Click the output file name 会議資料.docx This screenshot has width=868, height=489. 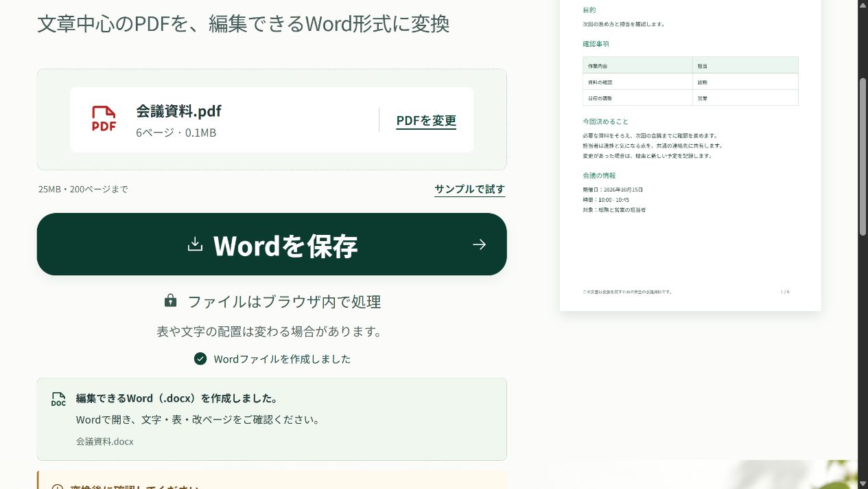point(105,442)
